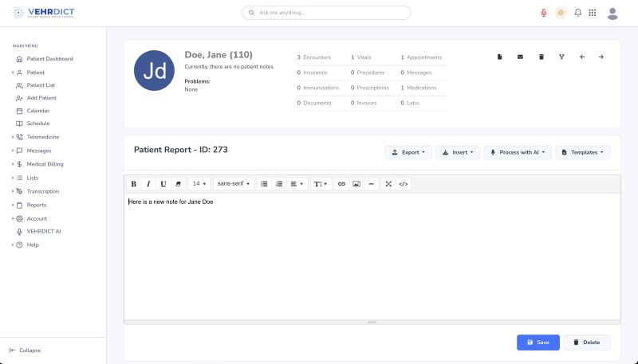This screenshot has width=638, height=364.
Task: View the 1 Vitals link
Action: pos(361,57)
